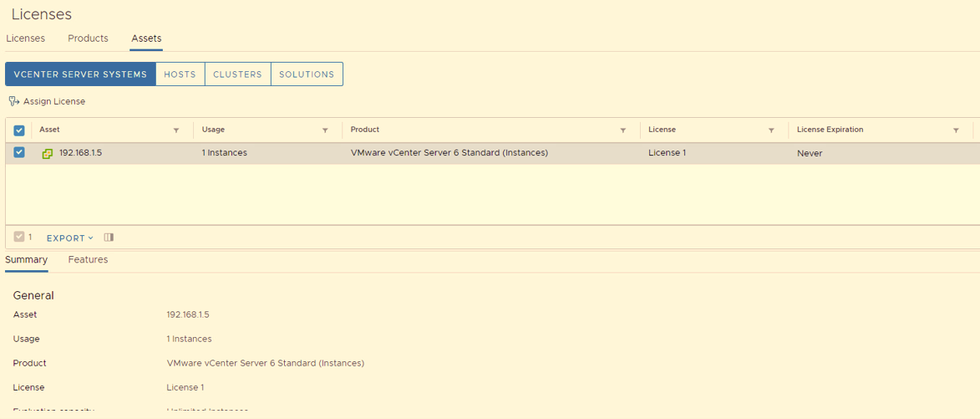
Task: Click the Licenses page title
Action: [42, 13]
